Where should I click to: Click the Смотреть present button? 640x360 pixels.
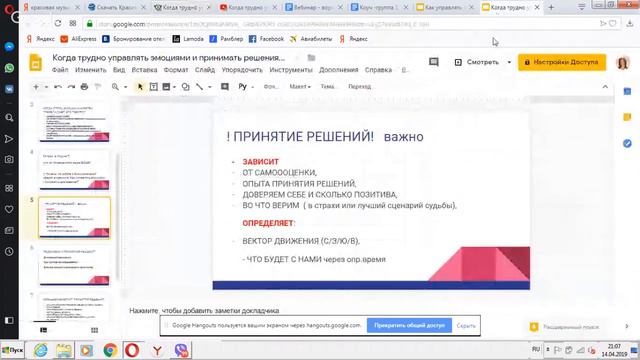477,62
